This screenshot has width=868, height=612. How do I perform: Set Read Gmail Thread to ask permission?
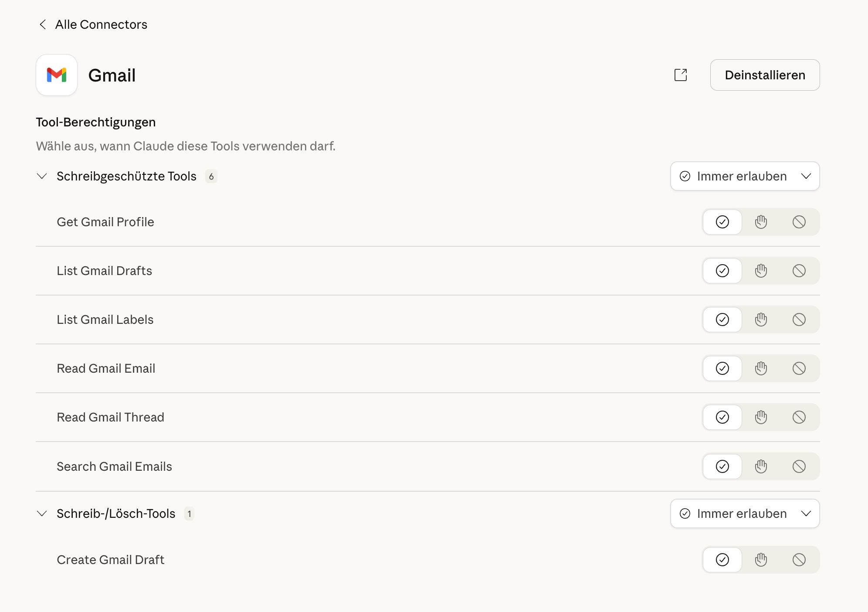[761, 417]
